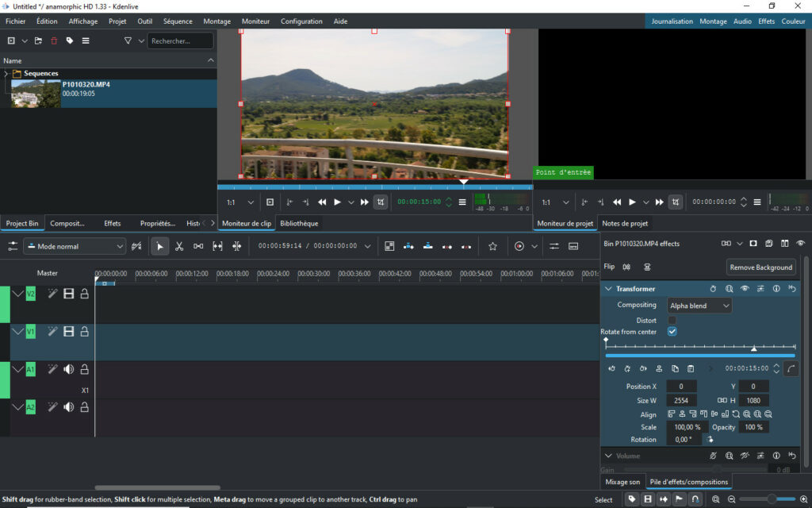Select the razor (scissors) tool in timeline toolbar
The image size is (812, 508).
coord(179,246)
